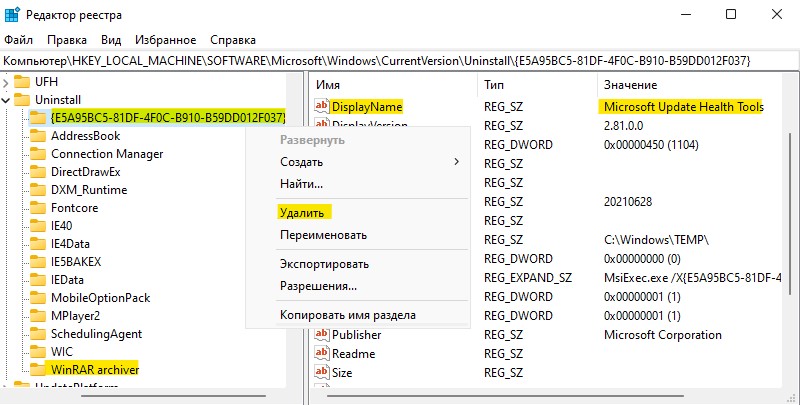Image resolution: width=800 pixels, height=405 pixels.
Task: Click the Fontcore folder icon
Action: pos(38,208)
